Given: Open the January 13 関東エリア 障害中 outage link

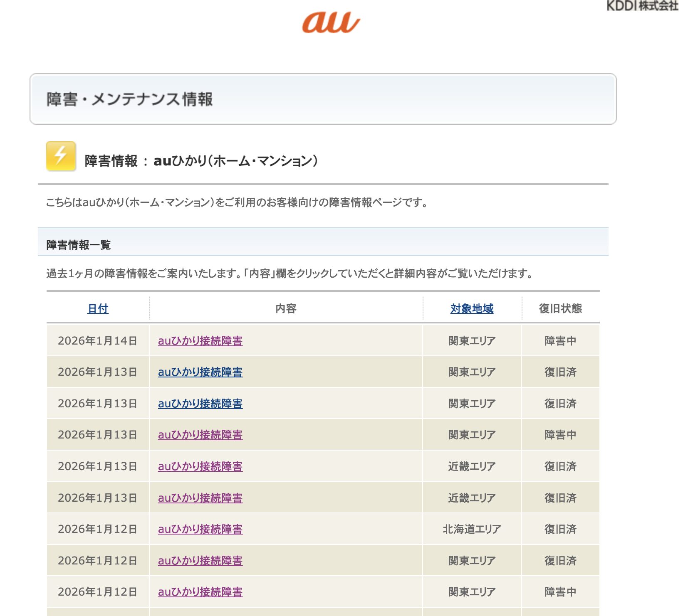Looking at the screenshot, I should click(x=200, y=435).
